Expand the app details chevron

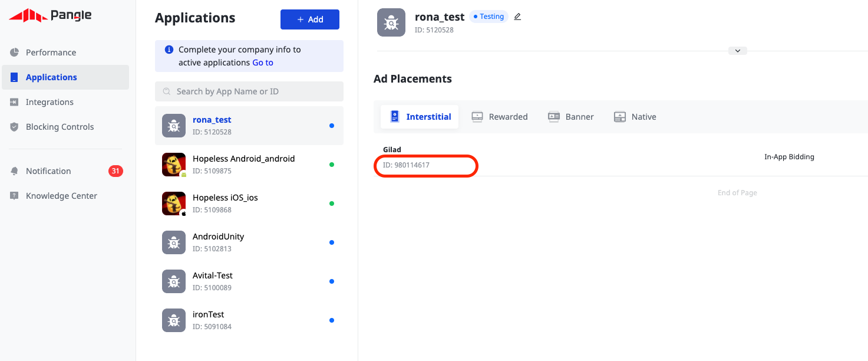coord(737,51)
